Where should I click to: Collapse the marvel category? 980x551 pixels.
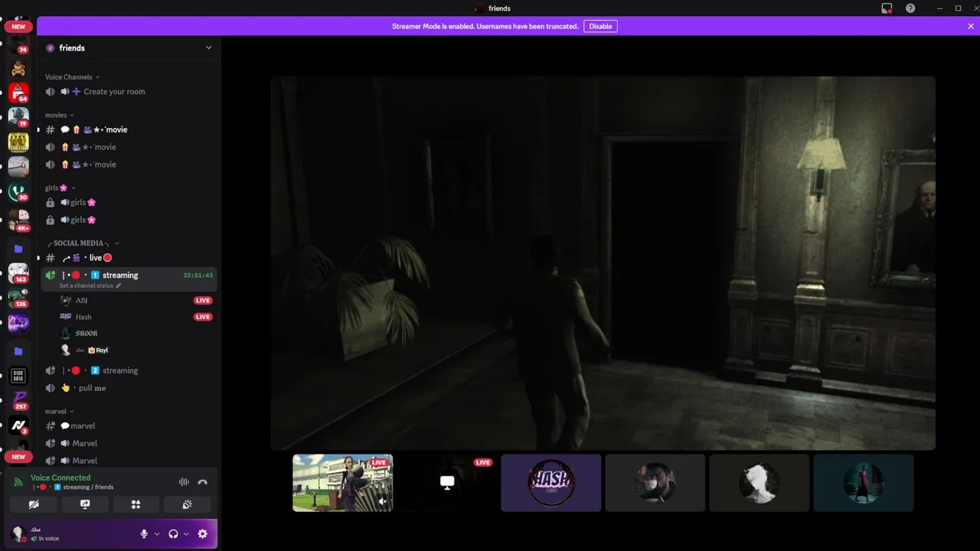[x=59, y=411]
